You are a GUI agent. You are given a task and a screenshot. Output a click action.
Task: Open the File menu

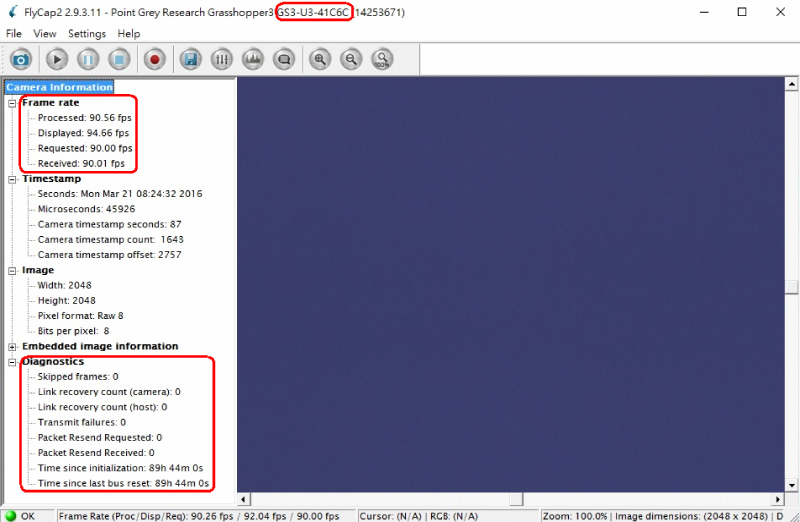pos(14,33)
